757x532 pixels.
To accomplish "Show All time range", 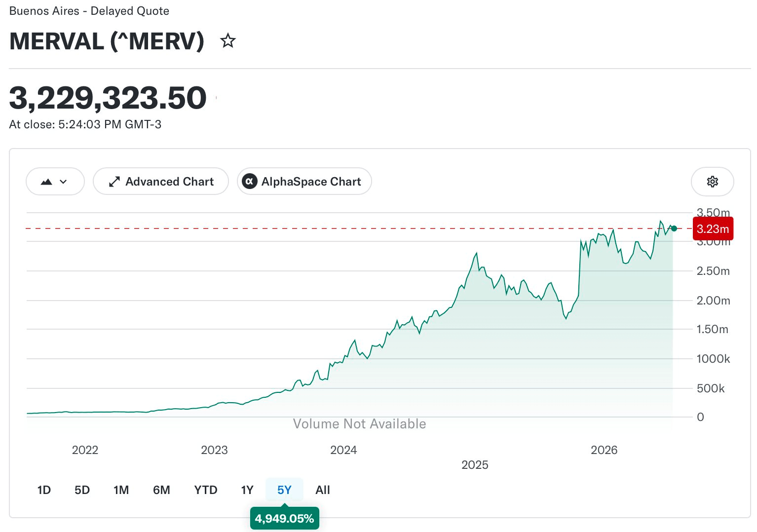I will click(323, 490).
